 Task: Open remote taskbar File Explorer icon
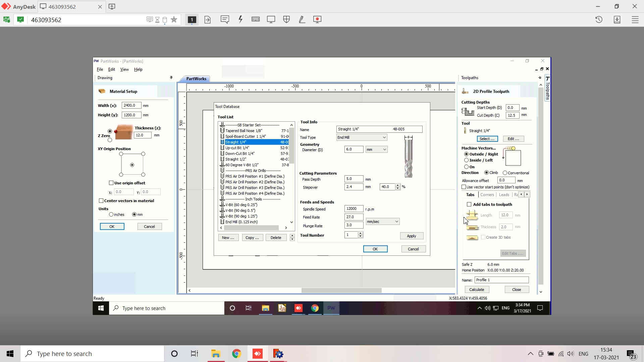(x=266, y=308)
